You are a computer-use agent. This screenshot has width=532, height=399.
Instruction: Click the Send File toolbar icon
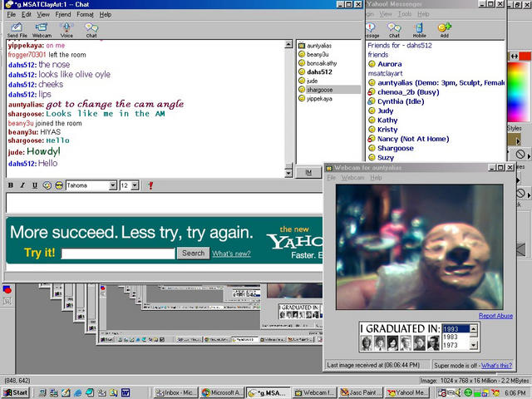17,30
